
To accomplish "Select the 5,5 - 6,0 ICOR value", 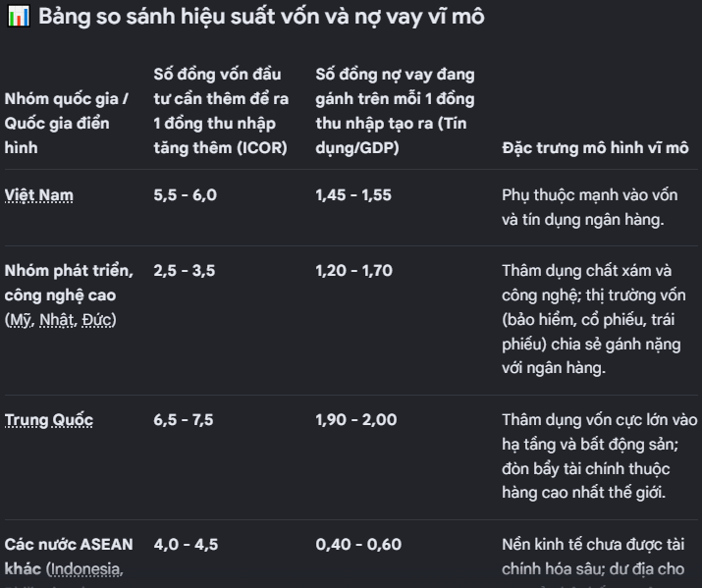I will click(x=185, y=195).
